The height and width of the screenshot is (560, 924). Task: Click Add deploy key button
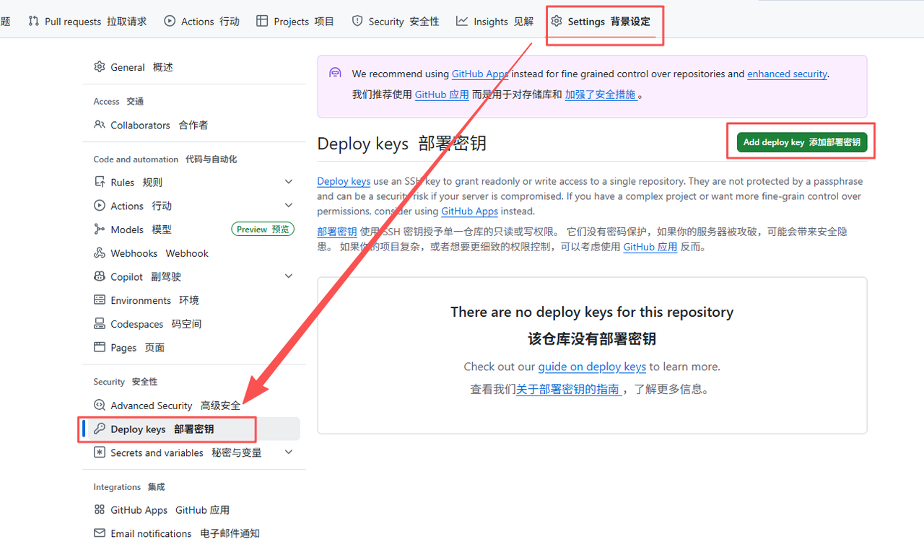tap(801, 142)
